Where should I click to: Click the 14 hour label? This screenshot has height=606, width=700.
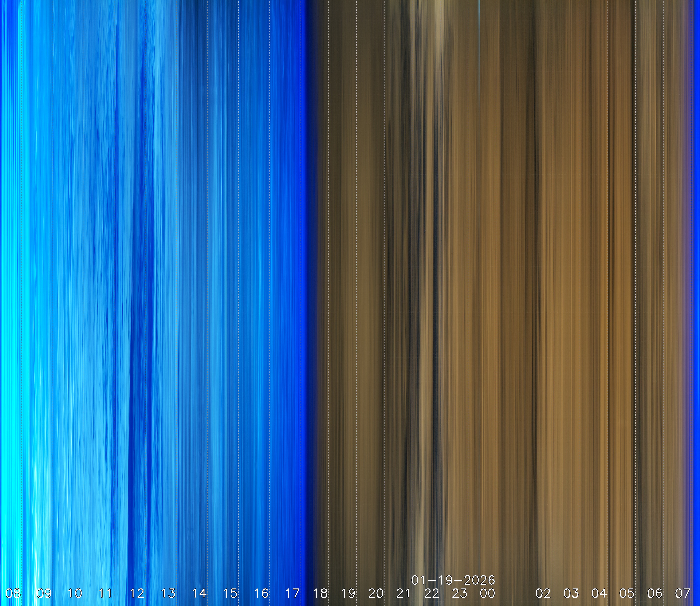(x=199, y=593)
